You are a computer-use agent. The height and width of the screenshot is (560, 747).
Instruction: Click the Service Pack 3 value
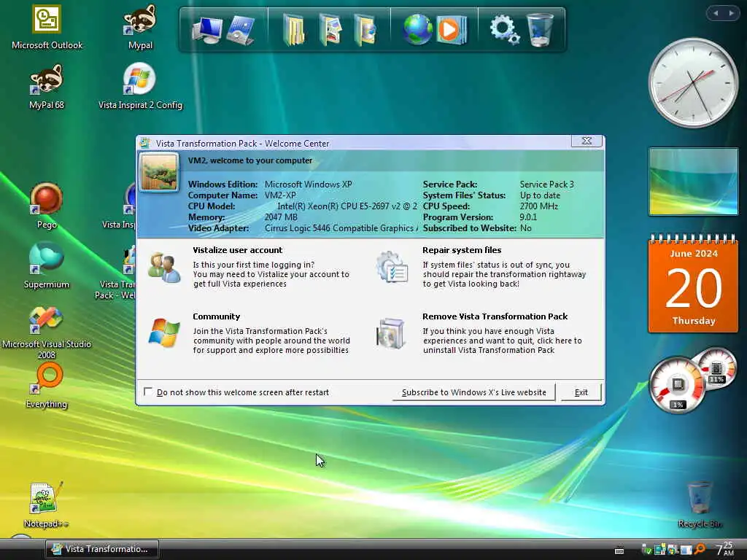point(547,184)
